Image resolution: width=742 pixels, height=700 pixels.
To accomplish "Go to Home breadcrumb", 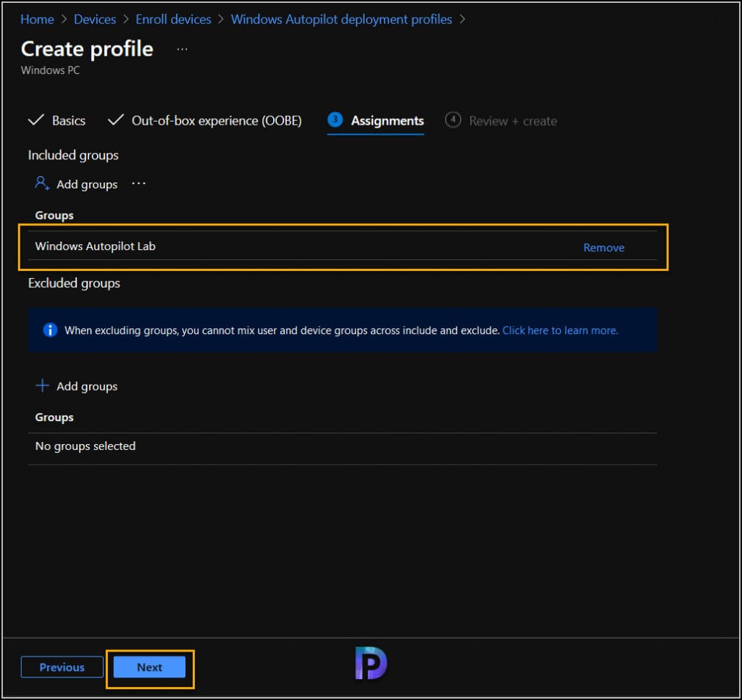I will pyautogui.click(x=37, y=20).
